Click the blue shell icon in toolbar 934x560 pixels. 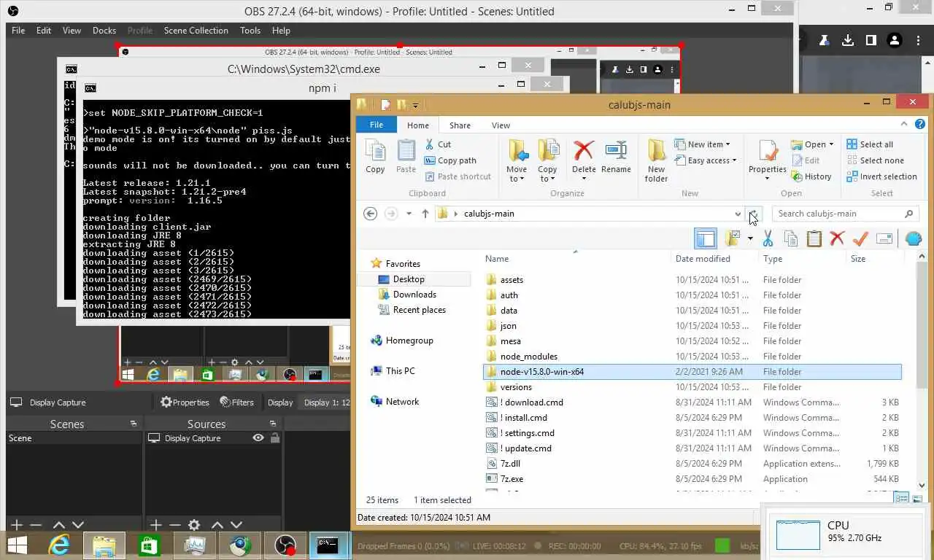[913, 238]
